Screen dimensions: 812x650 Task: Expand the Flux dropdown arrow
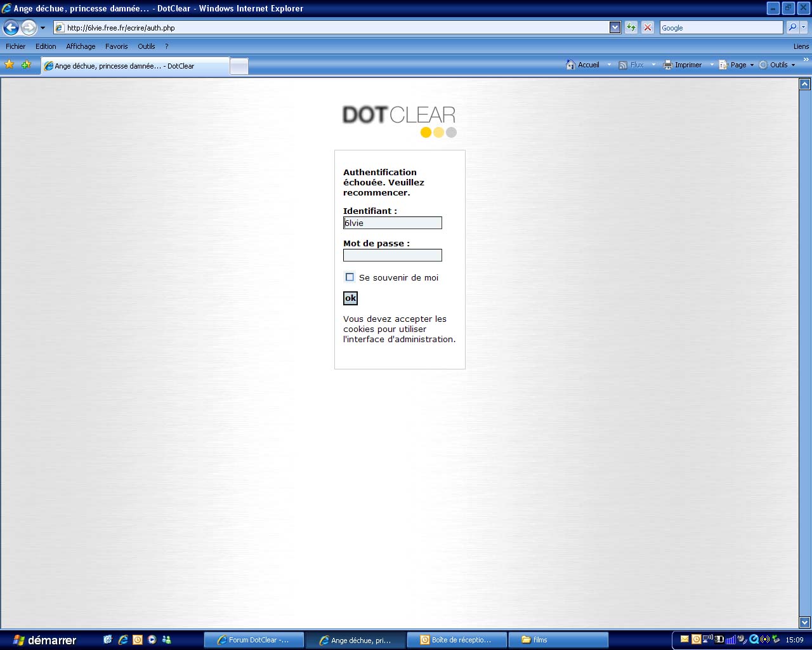[653, 65]
